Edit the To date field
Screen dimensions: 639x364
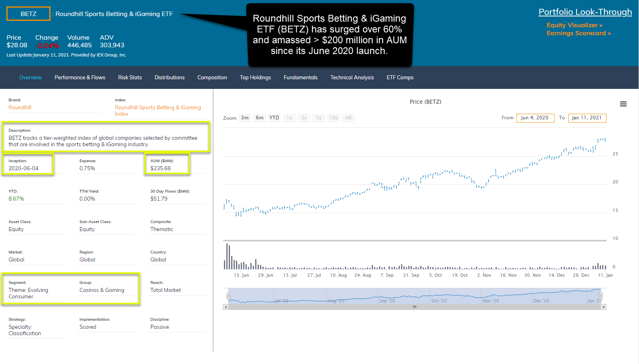[587, 118]
